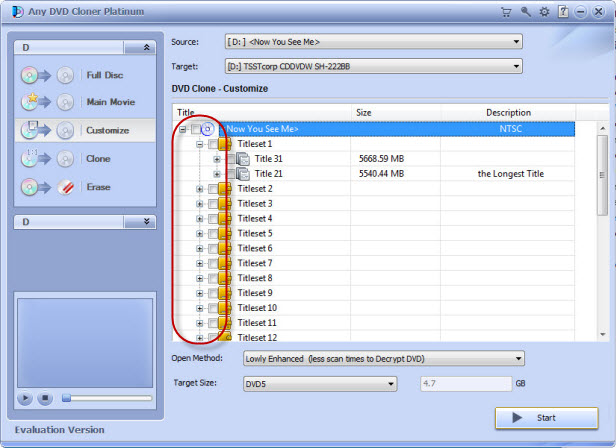Click the Any DVD Cloner app logo
This screenshot has height=448, width=616.
(x=17, y=12)
